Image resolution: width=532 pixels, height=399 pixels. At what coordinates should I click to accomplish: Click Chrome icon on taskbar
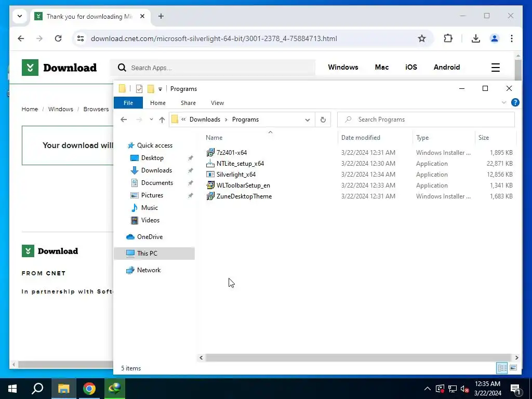click(89, 389)
